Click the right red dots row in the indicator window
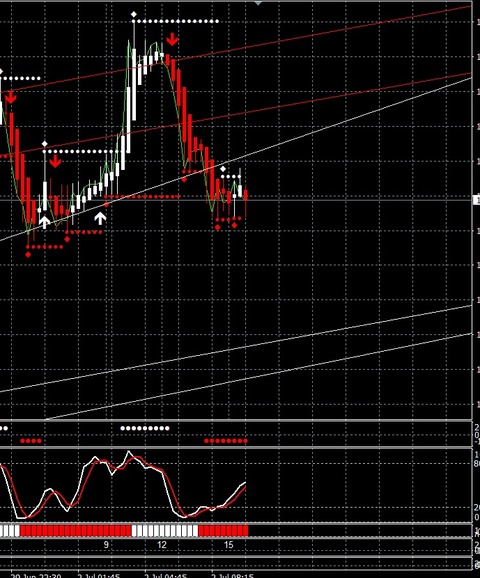 click(226, 441)
